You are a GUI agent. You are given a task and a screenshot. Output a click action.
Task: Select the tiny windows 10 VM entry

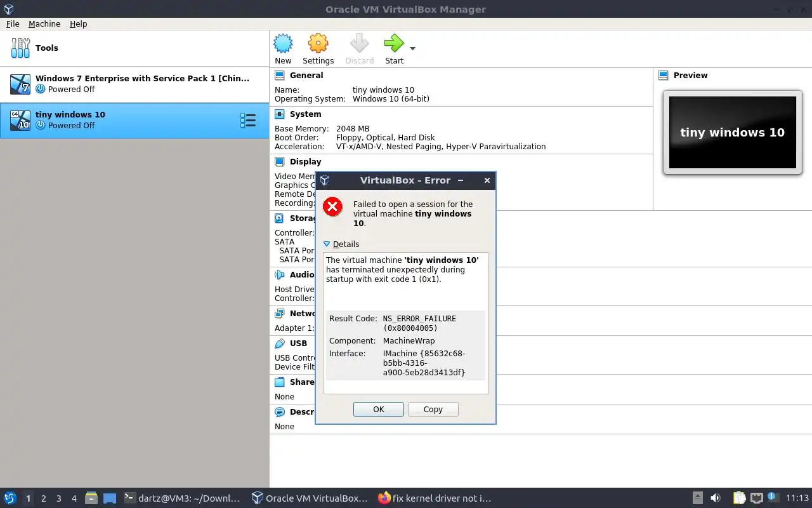(x=134, y=120)
